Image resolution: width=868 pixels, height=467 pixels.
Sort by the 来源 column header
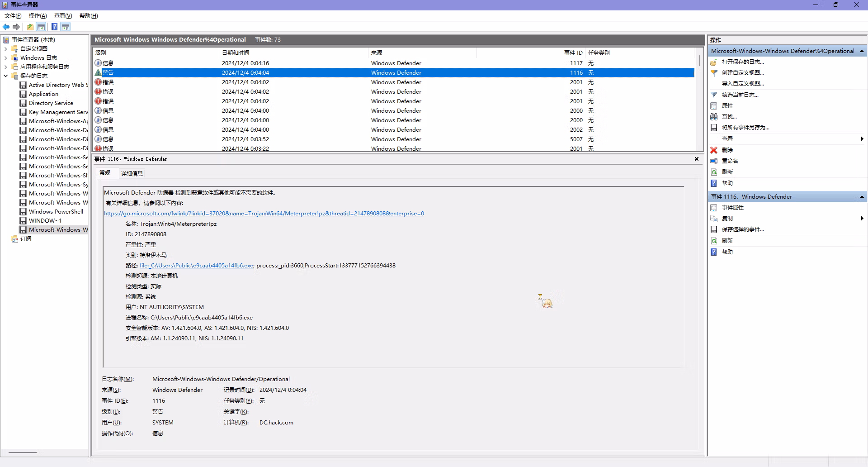423,53
